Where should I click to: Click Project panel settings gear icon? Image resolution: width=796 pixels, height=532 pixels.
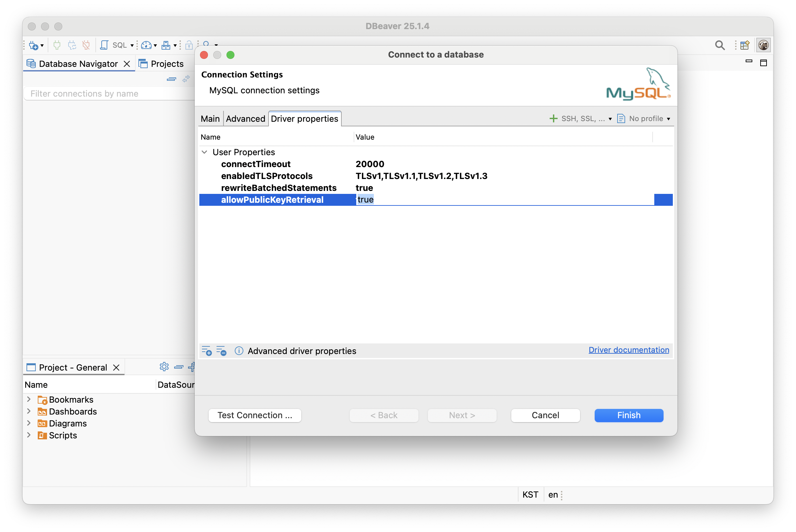pos(164,367)
